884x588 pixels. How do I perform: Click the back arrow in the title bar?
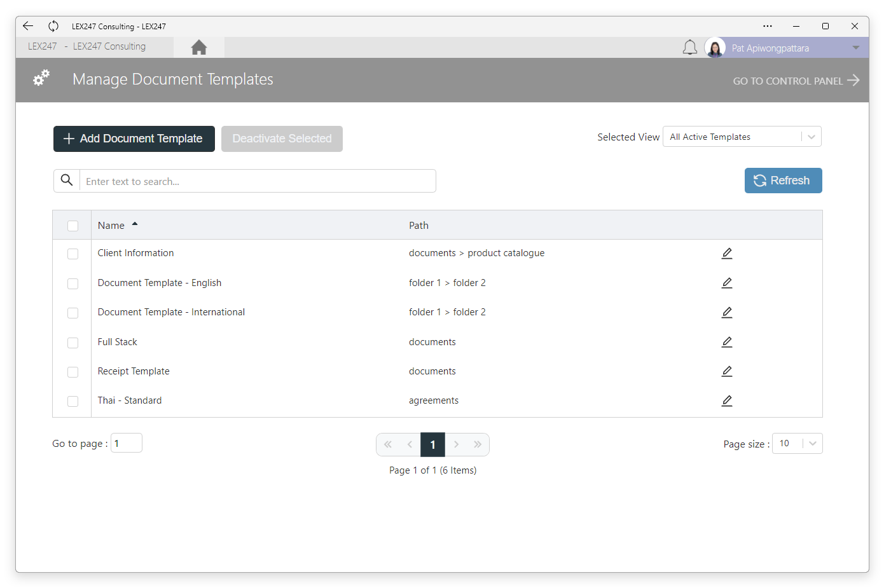point(28,26)
